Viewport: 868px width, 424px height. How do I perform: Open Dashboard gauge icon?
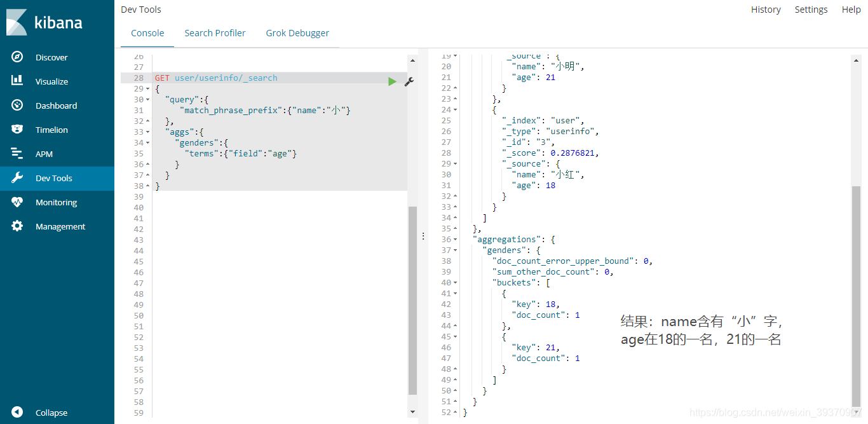tap(17, 106)
